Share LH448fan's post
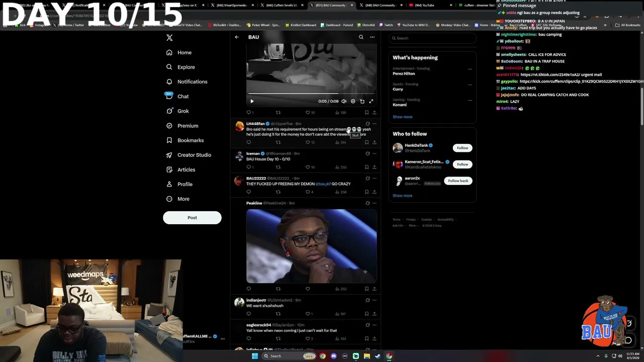Image resolution: width=644 pixels, height=362 pixels. pyautogui.click(x=374, y=142)
